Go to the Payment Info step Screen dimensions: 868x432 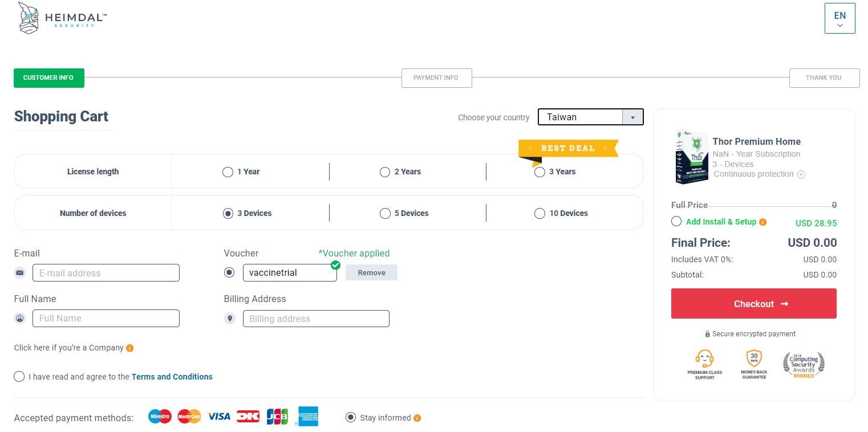436,78
